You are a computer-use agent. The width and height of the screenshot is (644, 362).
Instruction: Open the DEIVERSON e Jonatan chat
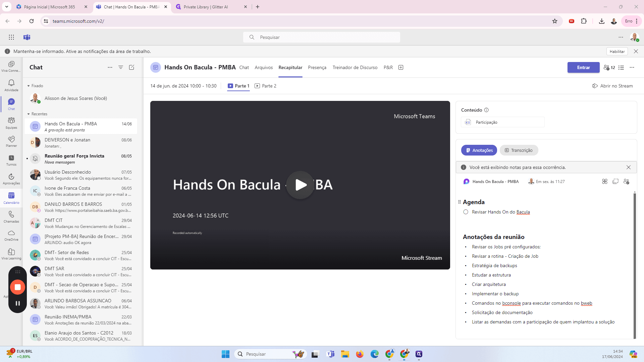point(81,142)
